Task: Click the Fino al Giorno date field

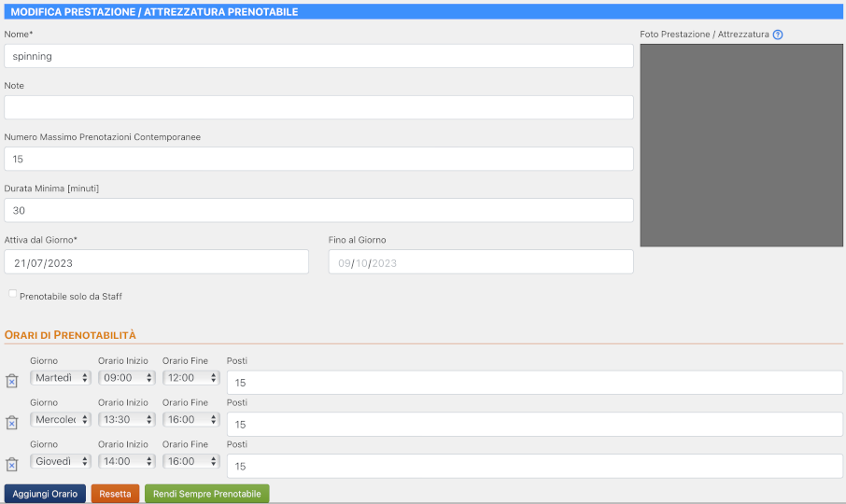Action: click(x=480, y=262)
